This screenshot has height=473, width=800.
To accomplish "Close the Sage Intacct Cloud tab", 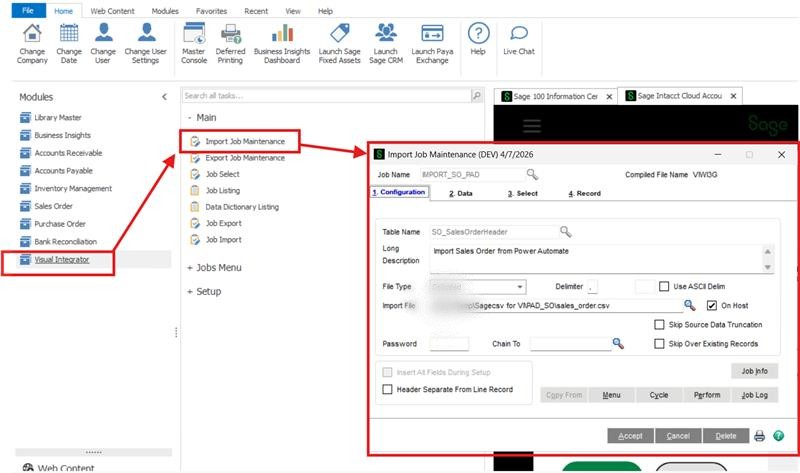I will 733,96.
